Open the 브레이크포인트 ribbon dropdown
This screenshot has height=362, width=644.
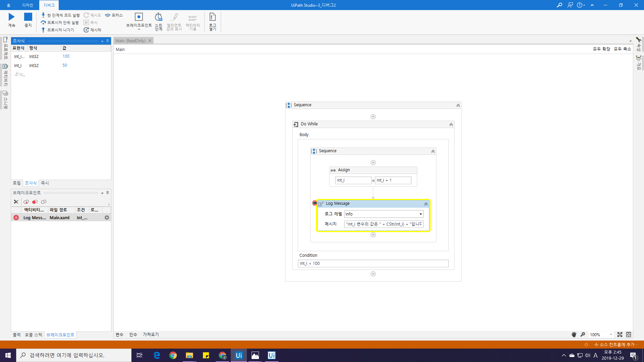pos(139,29)
